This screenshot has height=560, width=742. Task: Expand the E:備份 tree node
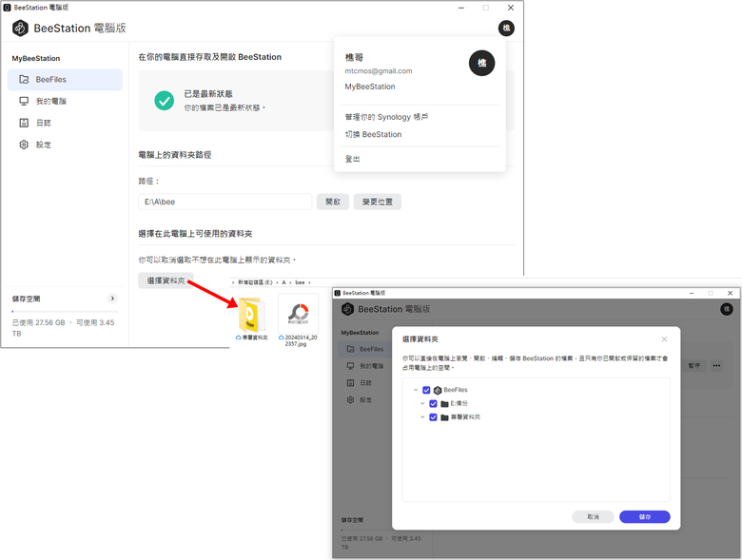(423, 404)
